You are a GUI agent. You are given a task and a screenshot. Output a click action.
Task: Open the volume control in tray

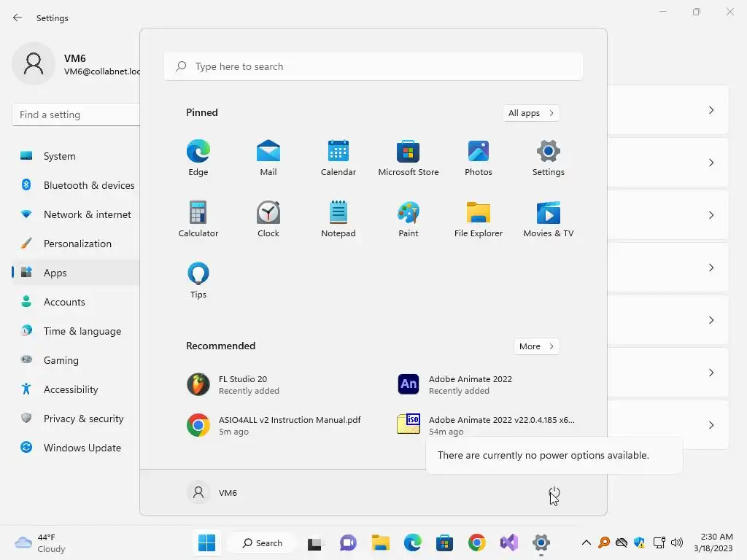click(676, 542)
